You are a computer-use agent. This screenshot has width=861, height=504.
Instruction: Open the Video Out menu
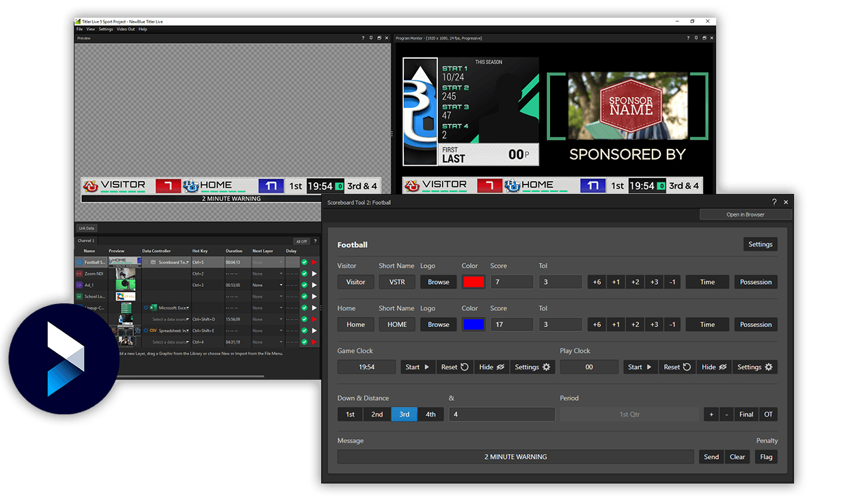tap(126, 29)
